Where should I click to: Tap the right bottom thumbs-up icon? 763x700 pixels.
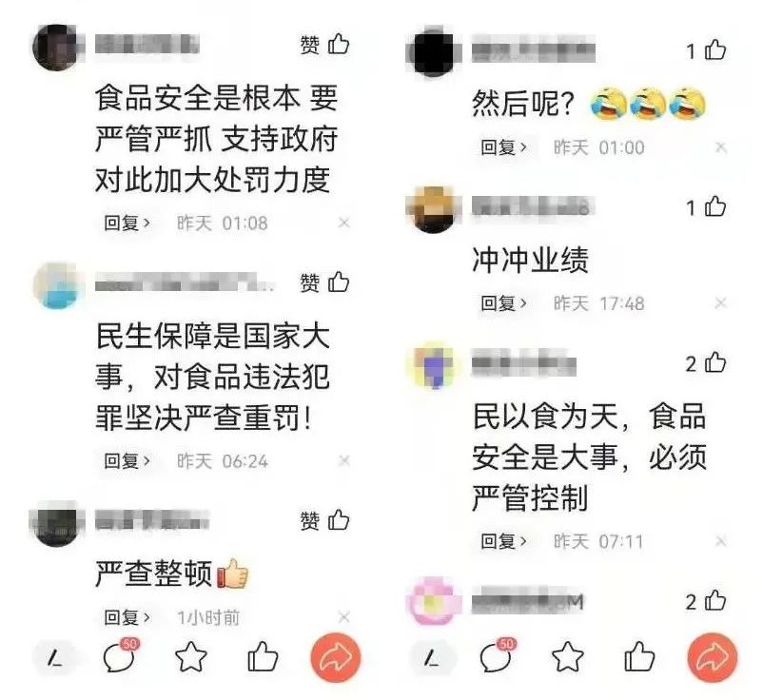tap(639, 656)
